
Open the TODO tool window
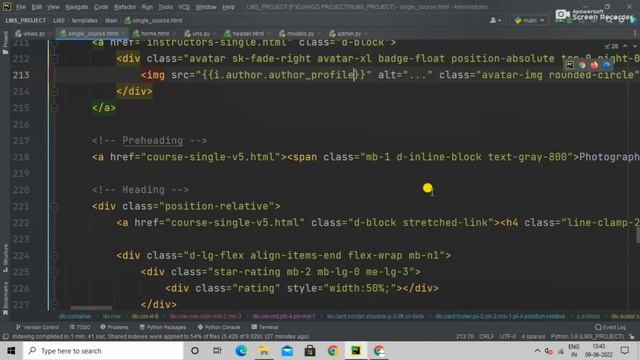point(80,327)
